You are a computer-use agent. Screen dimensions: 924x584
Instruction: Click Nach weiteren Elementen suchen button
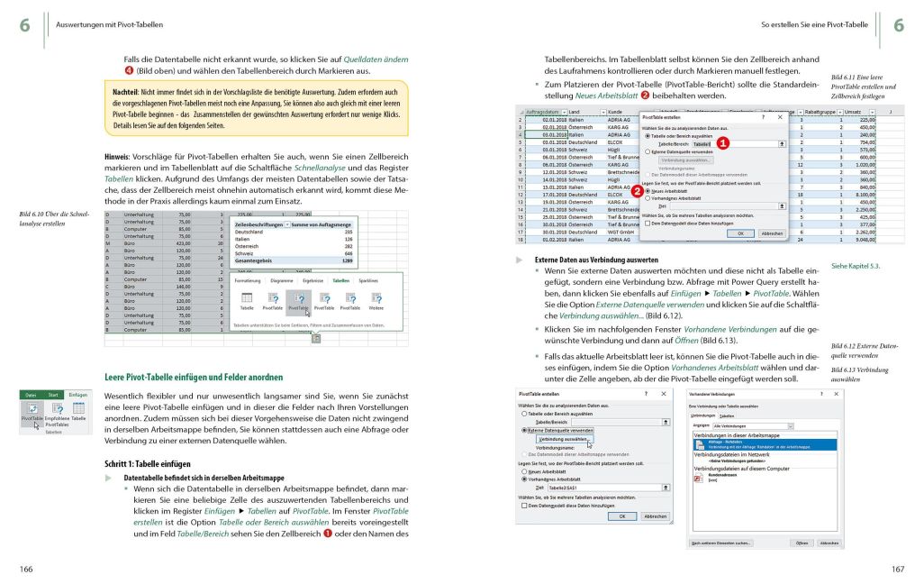pyautogui.click(x=721, y=543)
